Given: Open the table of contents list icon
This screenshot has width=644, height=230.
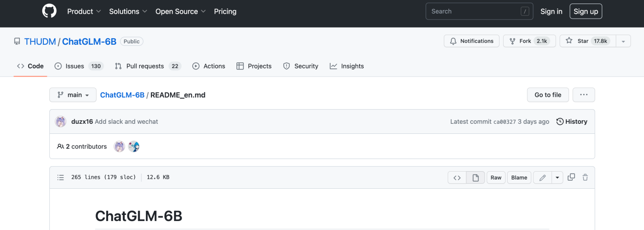Looking at the screenshot, I should [61, 178].
